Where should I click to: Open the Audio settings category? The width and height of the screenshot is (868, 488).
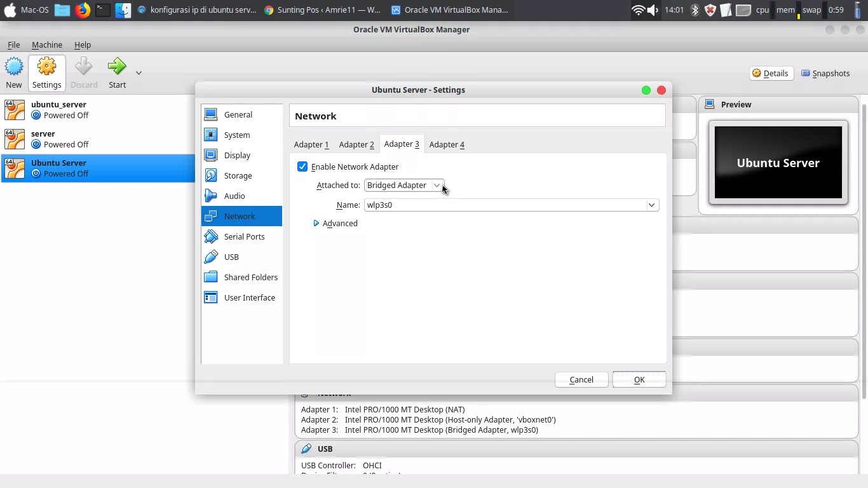point(241,196)
